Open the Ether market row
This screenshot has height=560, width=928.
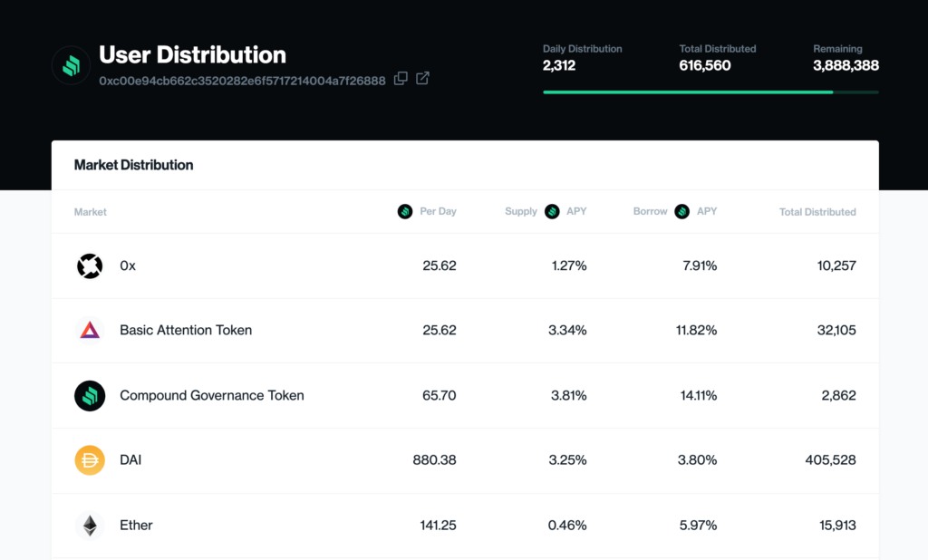tap(465, 525)
